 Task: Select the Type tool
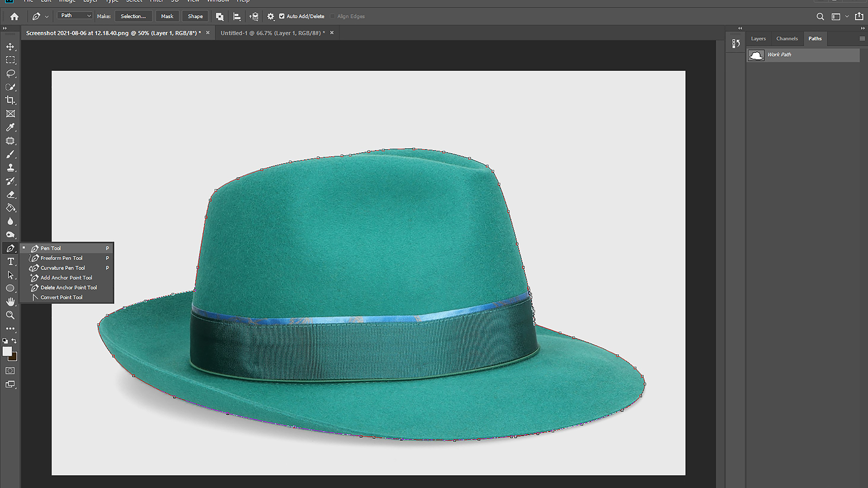coord(10,262)
